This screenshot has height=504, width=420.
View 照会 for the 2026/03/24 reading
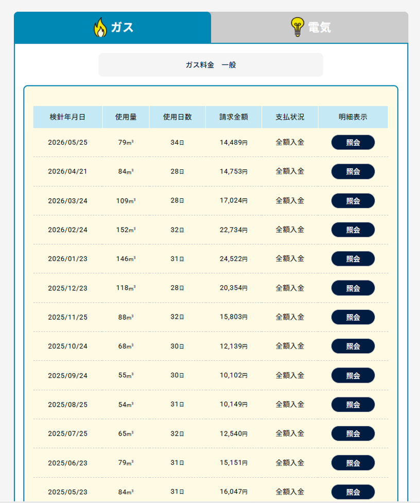click(x=353, y=201)
